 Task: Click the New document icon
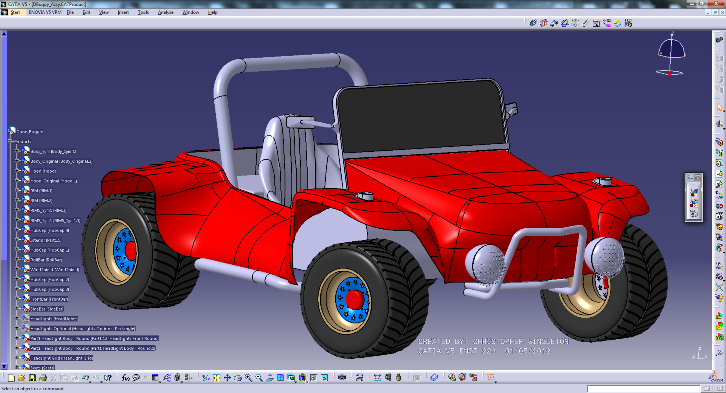pyautogui.click(x=11, y=378)
